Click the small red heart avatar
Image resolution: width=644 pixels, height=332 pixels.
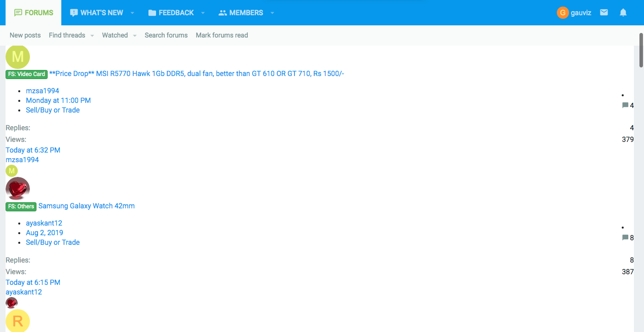[x=12, y=303]
